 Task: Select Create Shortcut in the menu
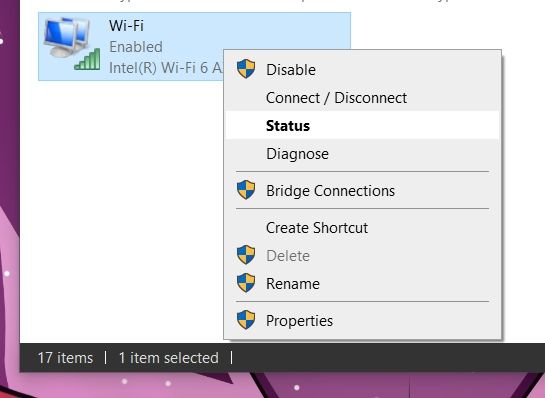[x=362, y=228]
